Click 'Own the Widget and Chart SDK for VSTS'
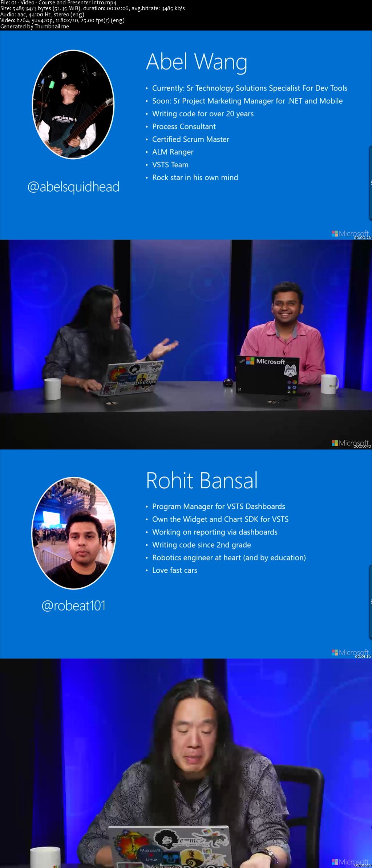The width and height of the screenshot is (372, 868). [220, 519]
